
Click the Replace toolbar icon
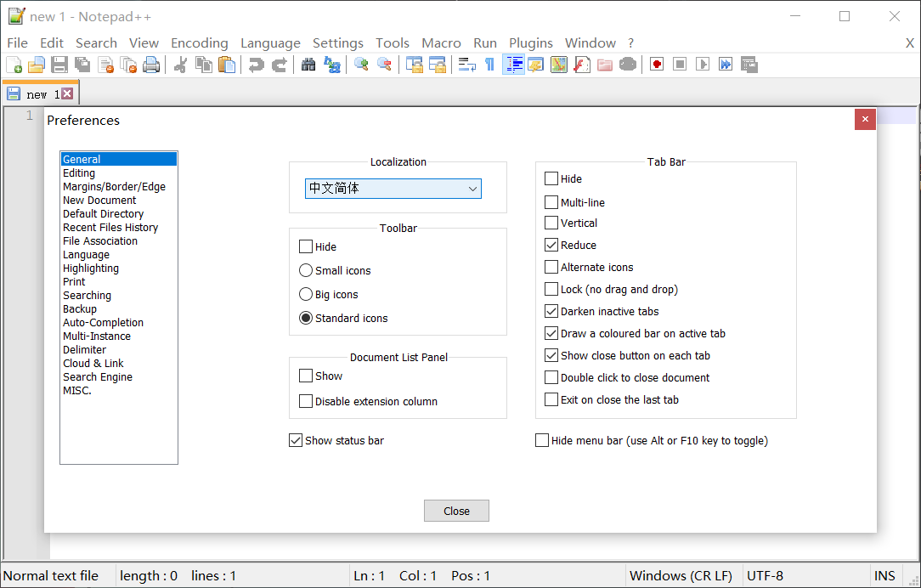tap(332, 64)
